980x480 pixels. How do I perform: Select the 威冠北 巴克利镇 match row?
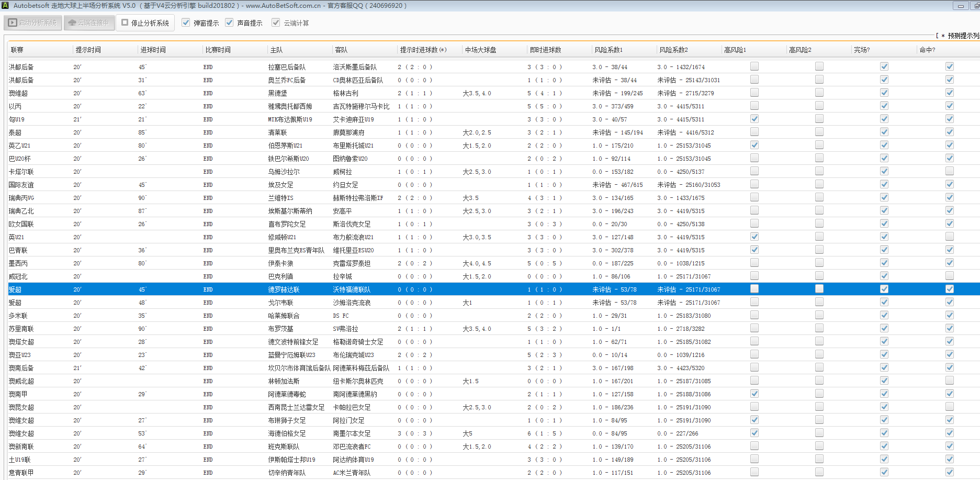pos(280,276)
